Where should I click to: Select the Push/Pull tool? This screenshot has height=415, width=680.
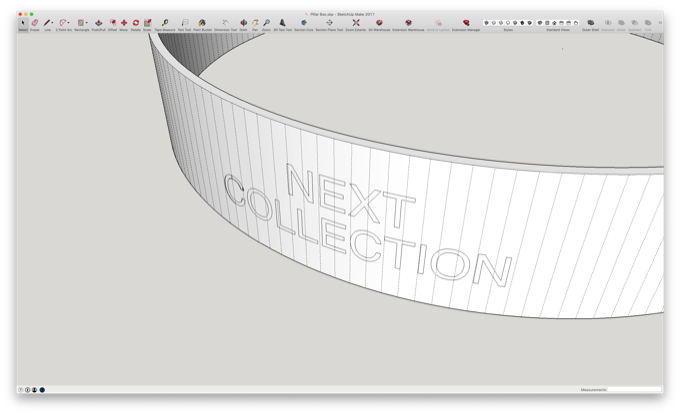point(99,23)
